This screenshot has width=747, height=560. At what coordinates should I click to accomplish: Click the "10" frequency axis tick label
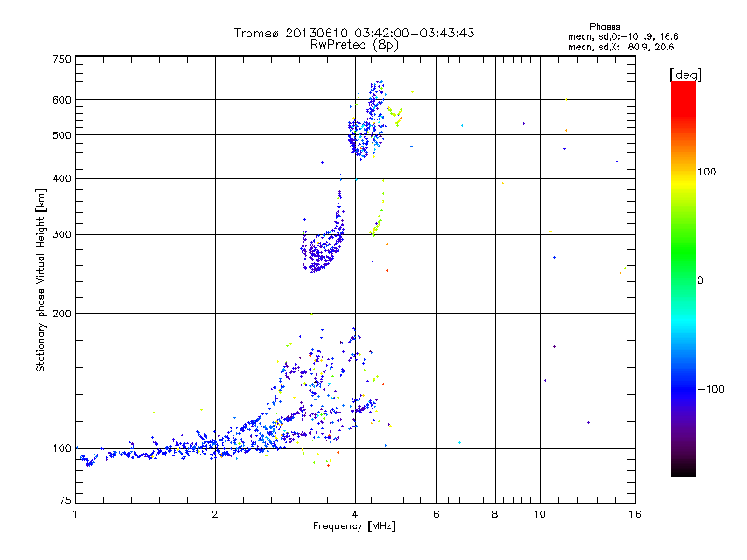point(540,514)
